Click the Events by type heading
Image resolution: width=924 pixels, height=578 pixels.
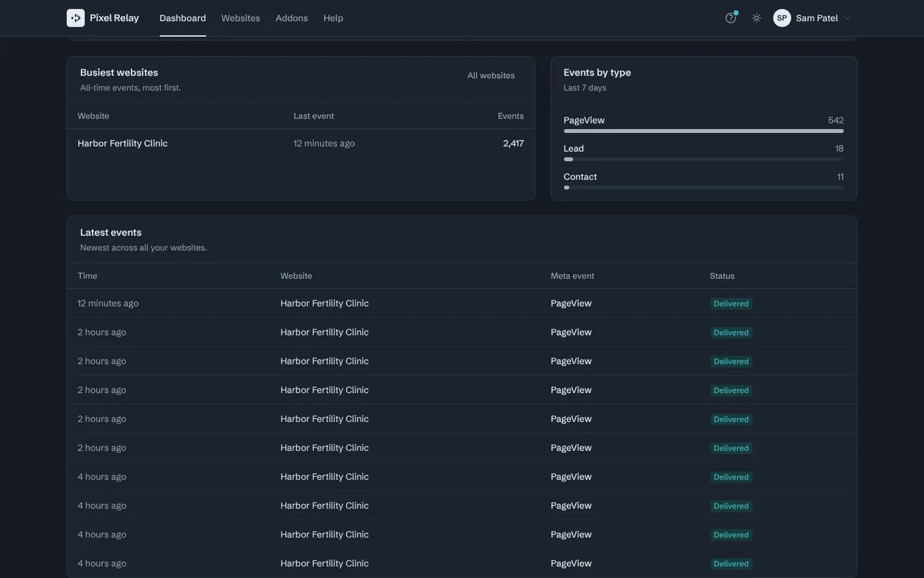[x=597, y=73]
